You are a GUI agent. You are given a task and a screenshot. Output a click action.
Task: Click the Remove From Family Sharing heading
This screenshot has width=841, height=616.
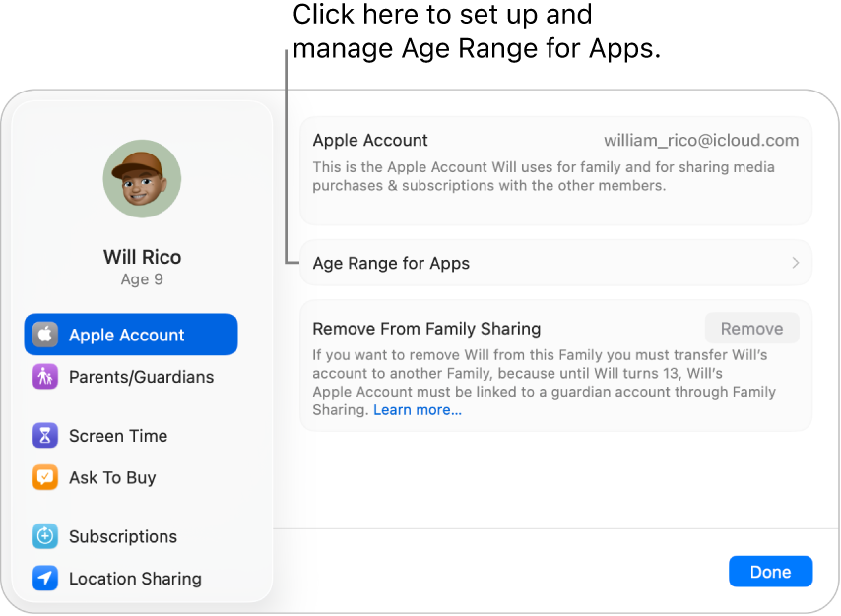pos(425,328)
